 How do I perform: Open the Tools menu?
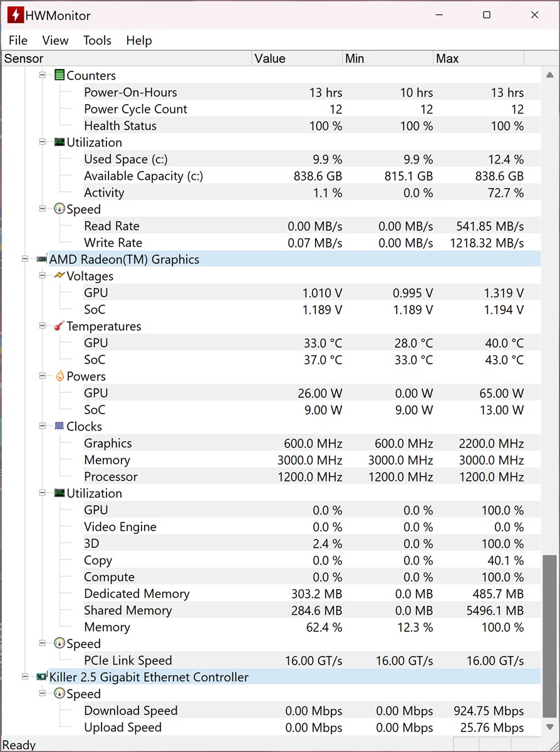click(97, 40)
